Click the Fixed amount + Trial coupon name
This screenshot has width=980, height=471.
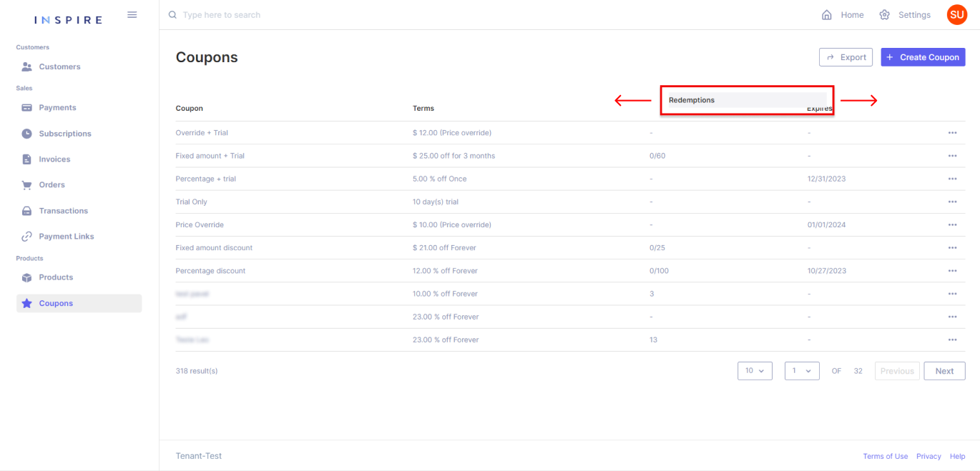coord(210,156)
